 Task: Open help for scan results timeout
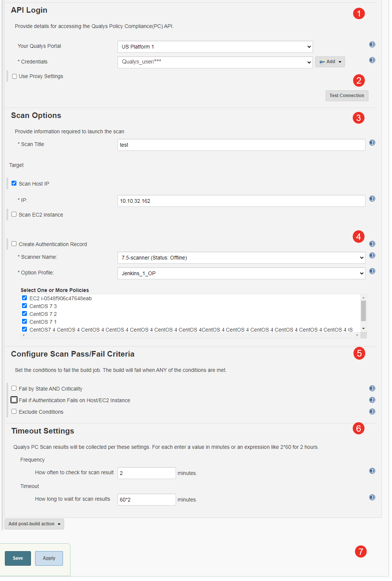[372, 497]
